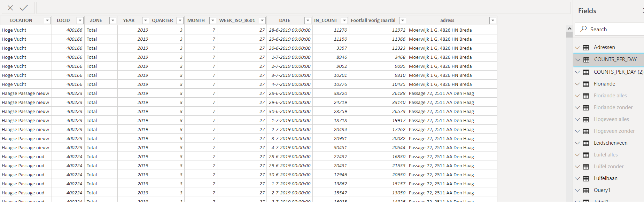Click the Floriande zonder table icon
Screen dimensions: 644x202
(x=586, y=108)
